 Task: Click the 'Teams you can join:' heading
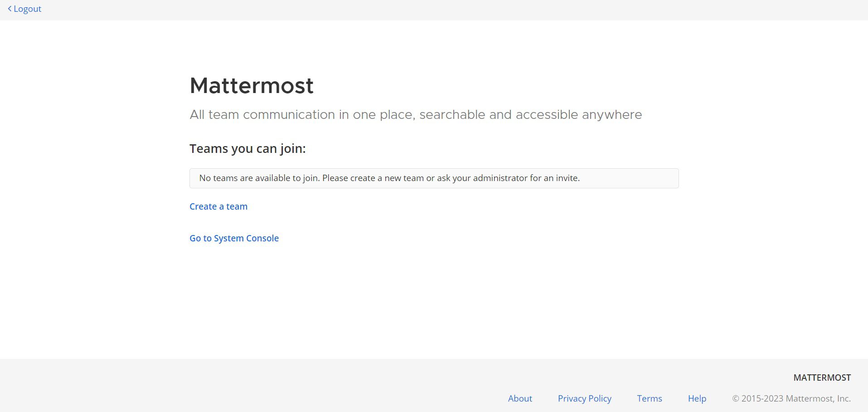click(247, 149)
